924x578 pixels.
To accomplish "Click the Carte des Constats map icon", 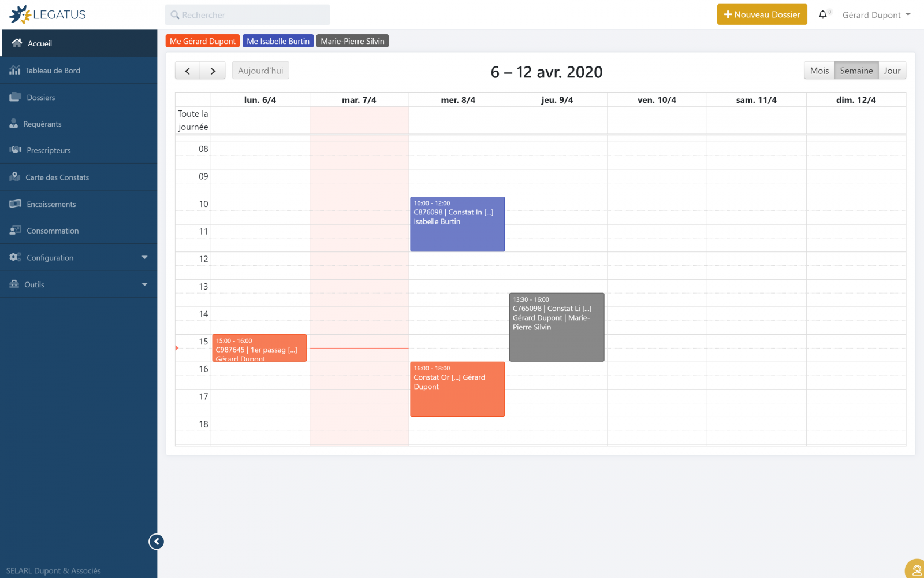I will point(15,177).
